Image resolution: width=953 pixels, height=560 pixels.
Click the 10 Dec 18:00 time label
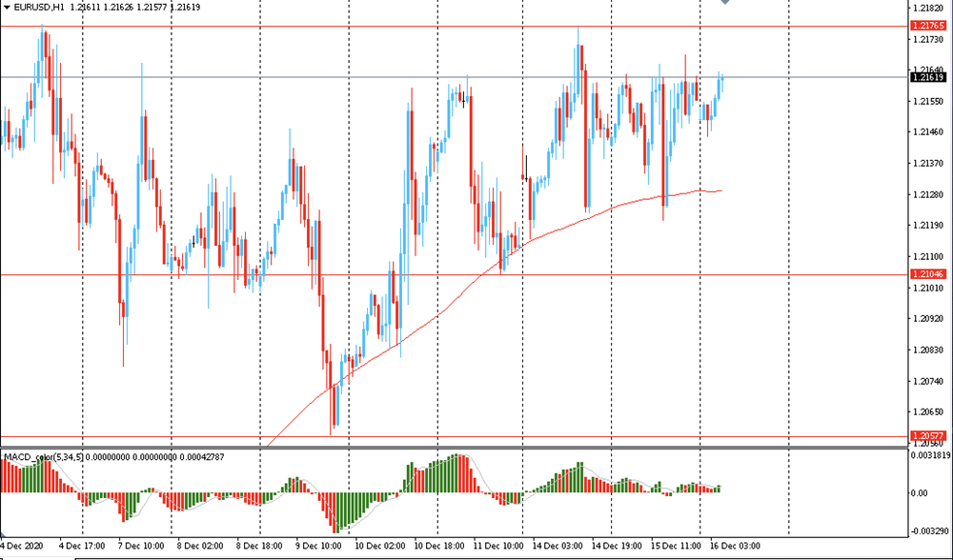[439, 546]
